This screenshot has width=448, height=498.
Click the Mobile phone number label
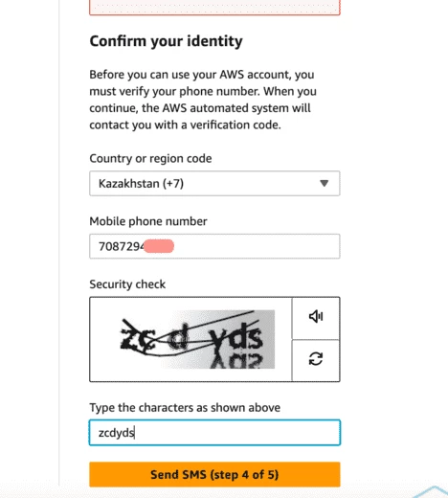(148, 221)
